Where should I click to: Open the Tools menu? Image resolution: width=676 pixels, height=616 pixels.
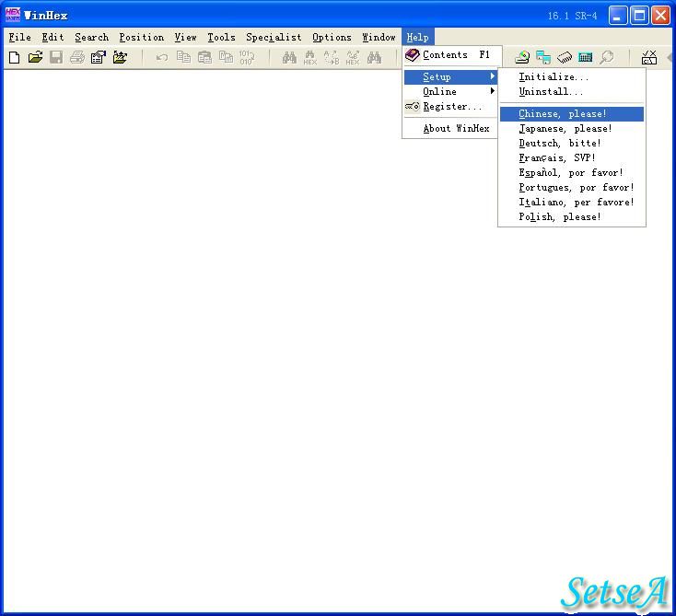(222, 38)
